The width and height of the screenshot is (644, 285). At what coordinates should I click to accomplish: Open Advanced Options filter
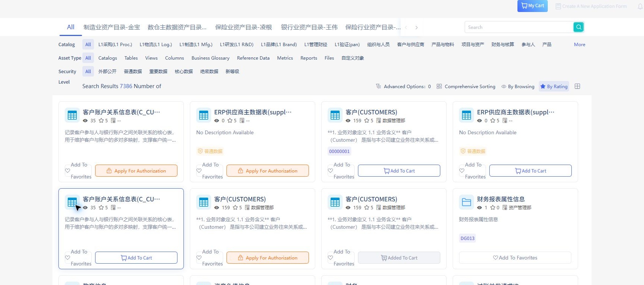click(x=403, y=86)
